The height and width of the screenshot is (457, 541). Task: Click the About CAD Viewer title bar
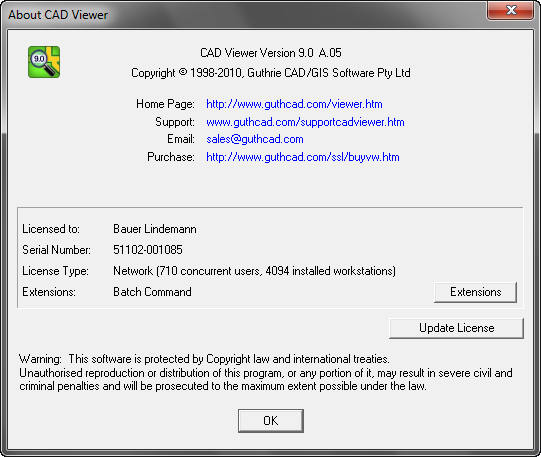[242, 14]
